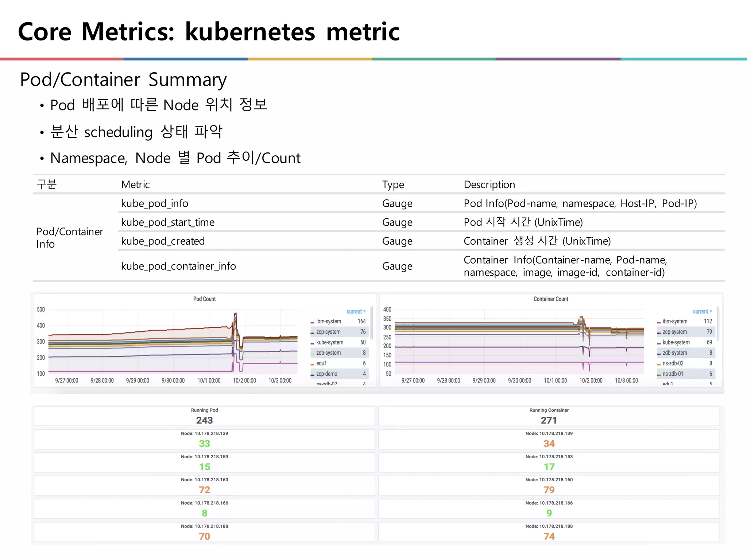Viewport: 747px width, 560px height.
Task: Open the Container Count panel title menu
Action: 550,299
